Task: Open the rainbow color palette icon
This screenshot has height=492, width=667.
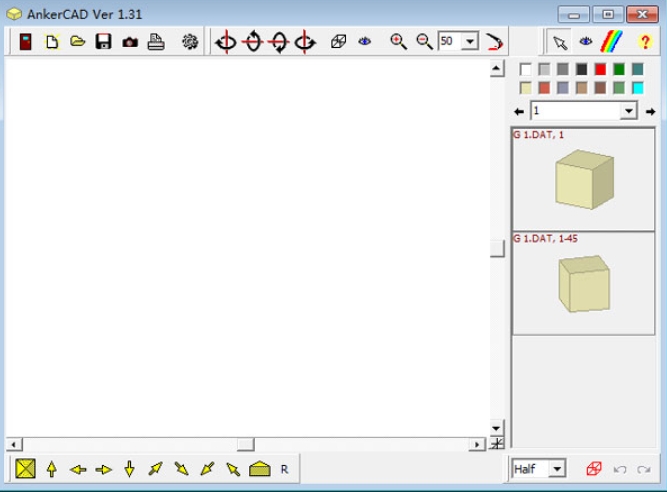Action: [x=611, y=41]
